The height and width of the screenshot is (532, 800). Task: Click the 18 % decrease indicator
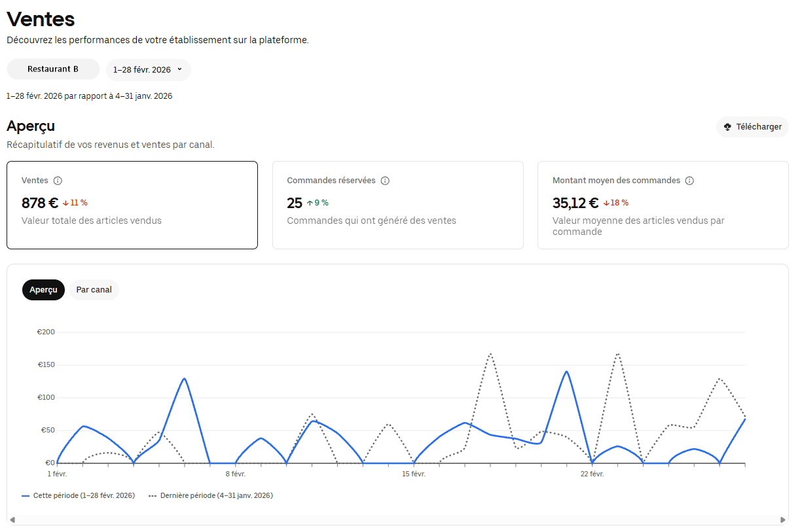(615, 203)
